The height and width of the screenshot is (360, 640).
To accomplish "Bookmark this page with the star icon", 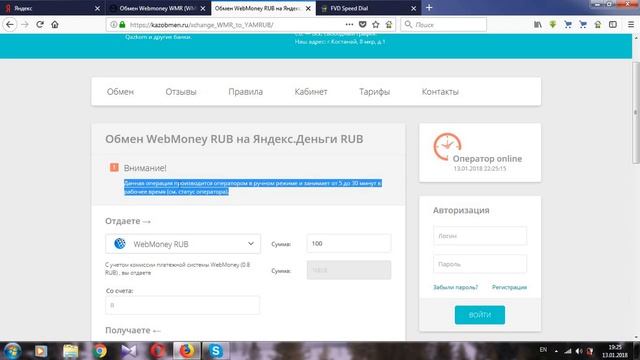I will tap(376, 24).
